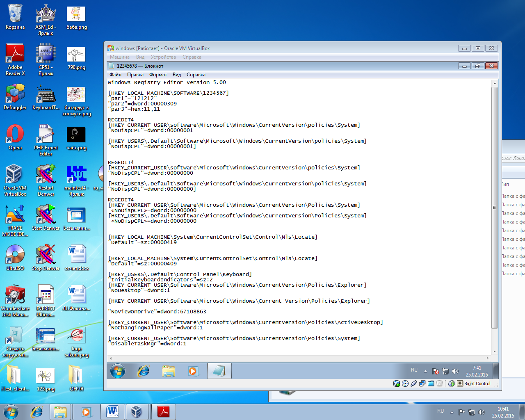Launch Adobe Reader X from the desktop
The image size is (525, 420).
(x=15, y=60)
